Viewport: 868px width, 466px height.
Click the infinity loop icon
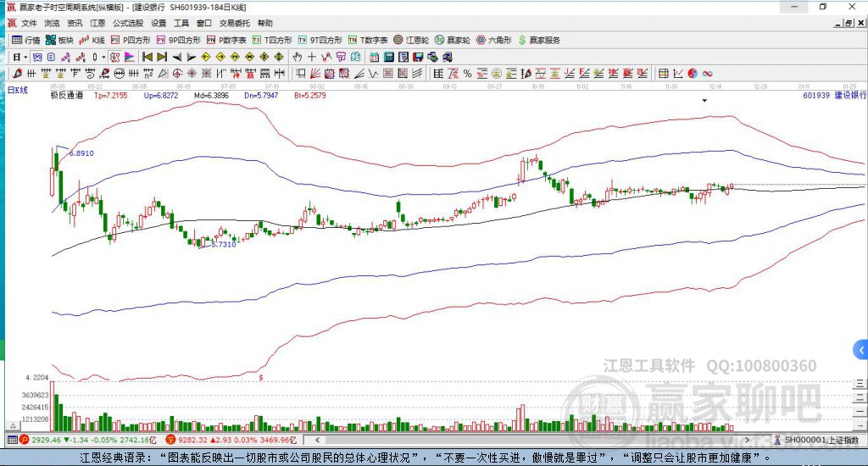[x=707, y=74]
